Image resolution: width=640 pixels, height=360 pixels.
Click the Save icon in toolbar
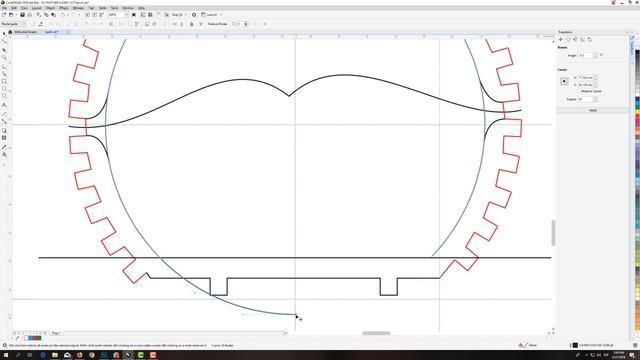[22, 15]
